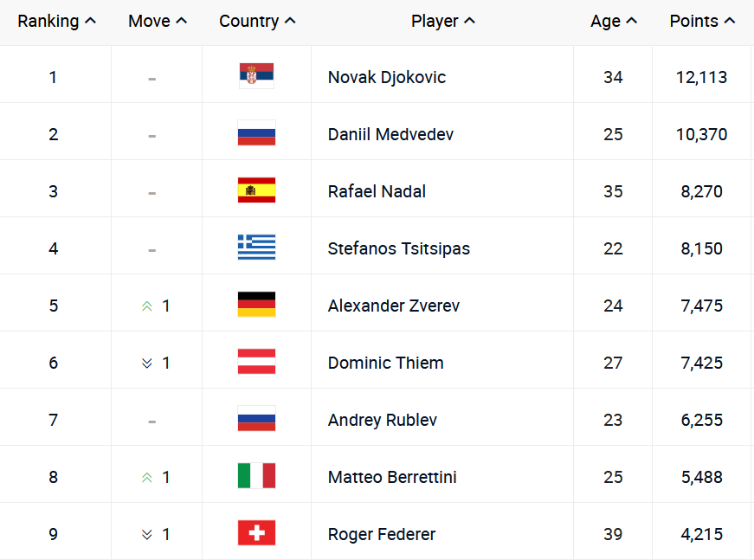754x560 pixels.
Task: Sort table by Move column
Action: click(x=157, y=21)
